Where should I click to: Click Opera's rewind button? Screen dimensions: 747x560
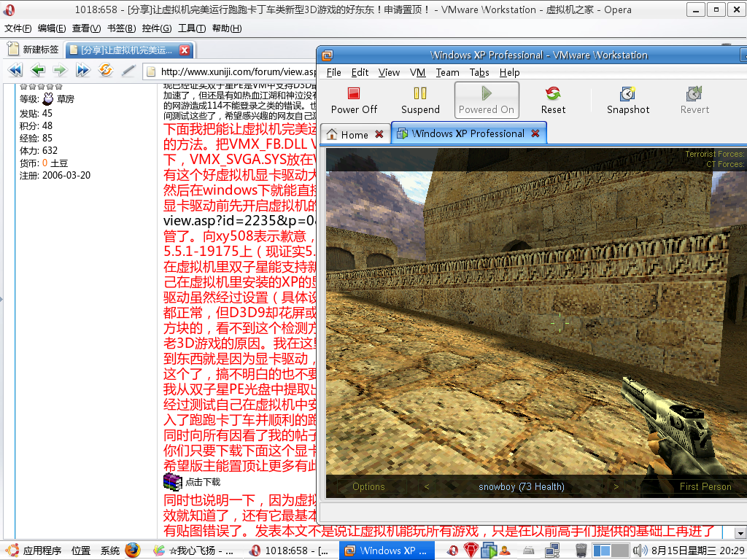click(x=15, y=71)
